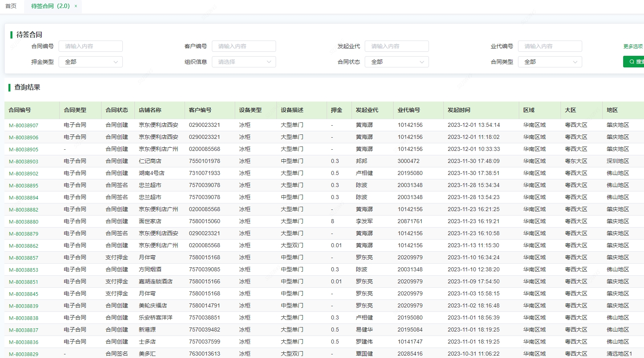
Task: Click customer number 7550101978
Action: (x=205, y=161)
